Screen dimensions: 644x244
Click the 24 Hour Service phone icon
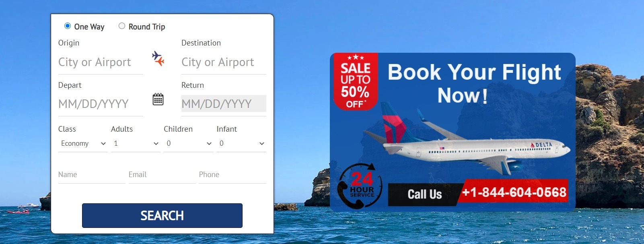360,186
